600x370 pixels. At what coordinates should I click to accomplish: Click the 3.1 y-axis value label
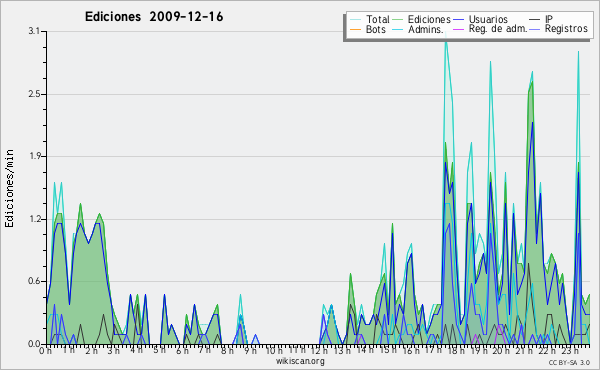pyautogui.click(x=34, y=31)
